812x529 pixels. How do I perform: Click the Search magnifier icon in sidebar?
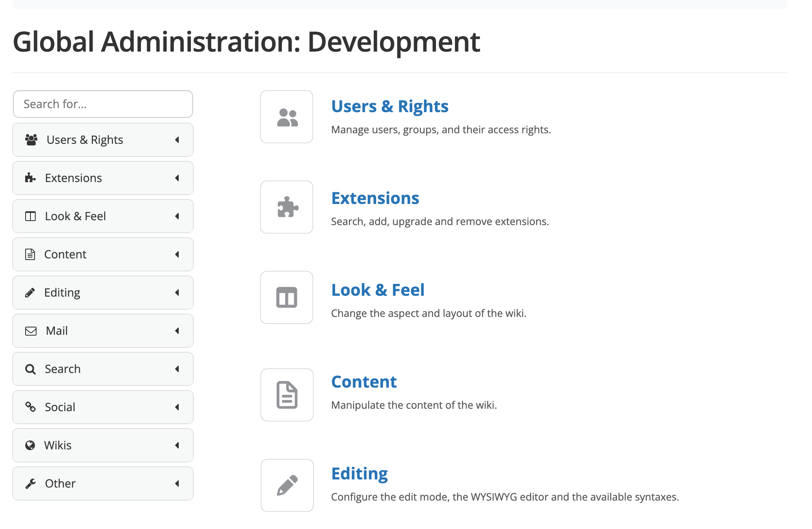click(30, 369)
